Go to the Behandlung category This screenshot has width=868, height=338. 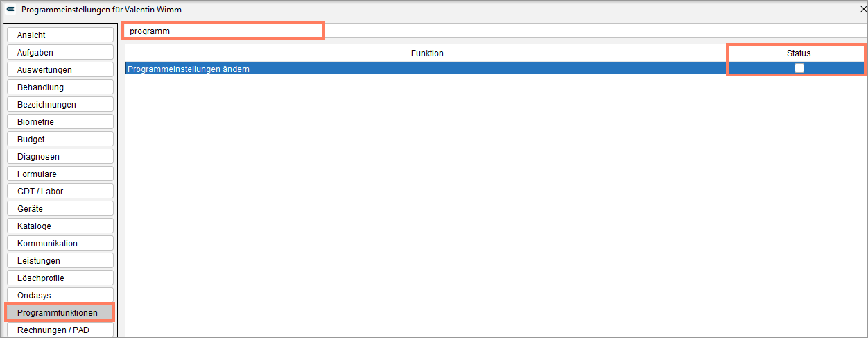point(60,87)
